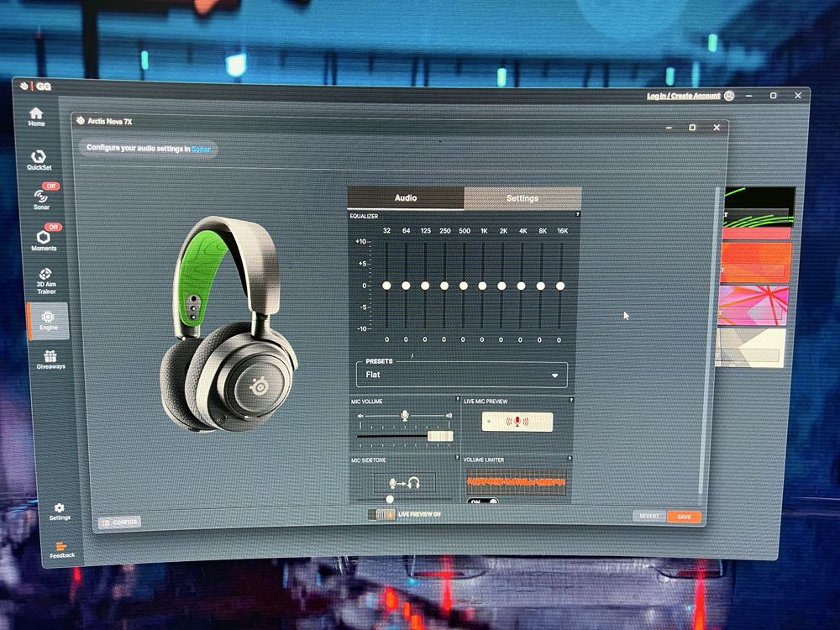Open Giveaways in the sidebar

tap(51, 360)
